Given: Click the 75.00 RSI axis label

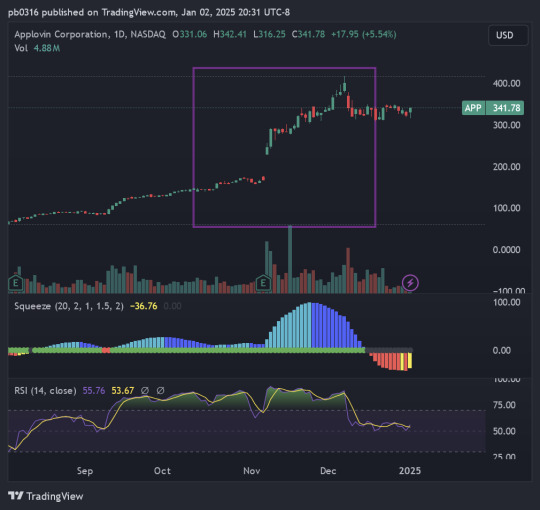Looking at the screenshot, I should tap(504, 405).
